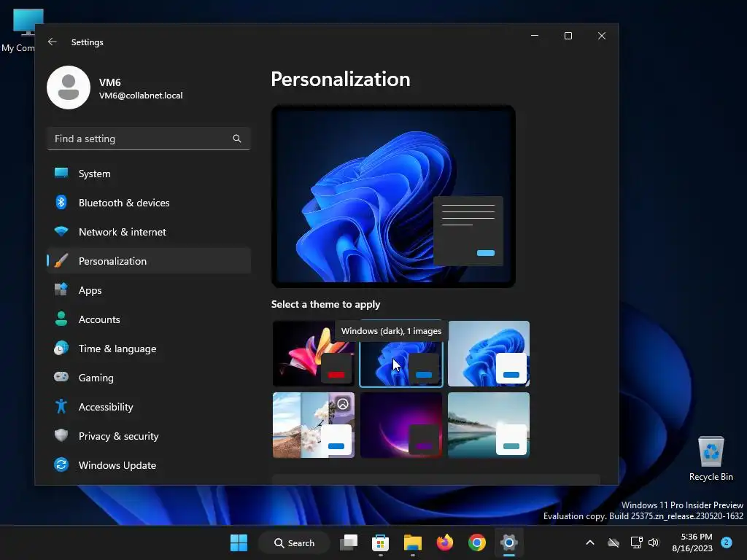The height and width of the screenshot is (560, 747).
Task: Close the Settings window
Action: coord(602,36)
